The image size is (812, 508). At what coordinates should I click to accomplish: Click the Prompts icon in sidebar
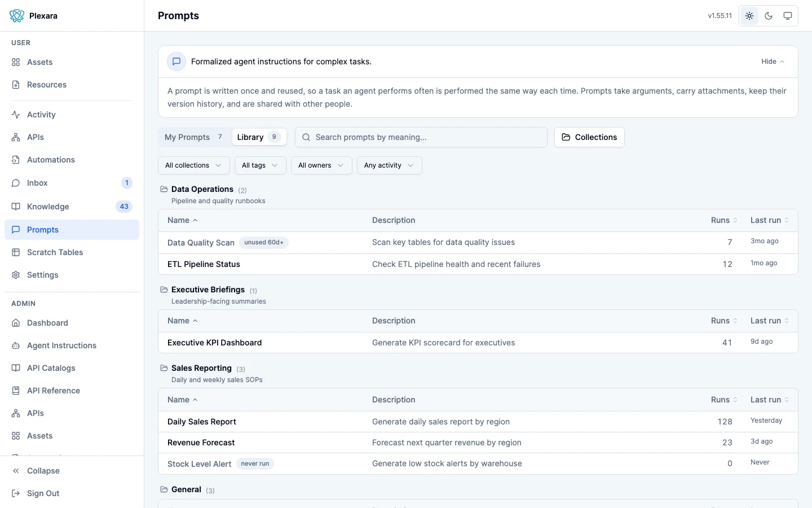click(x=16, y=230)
